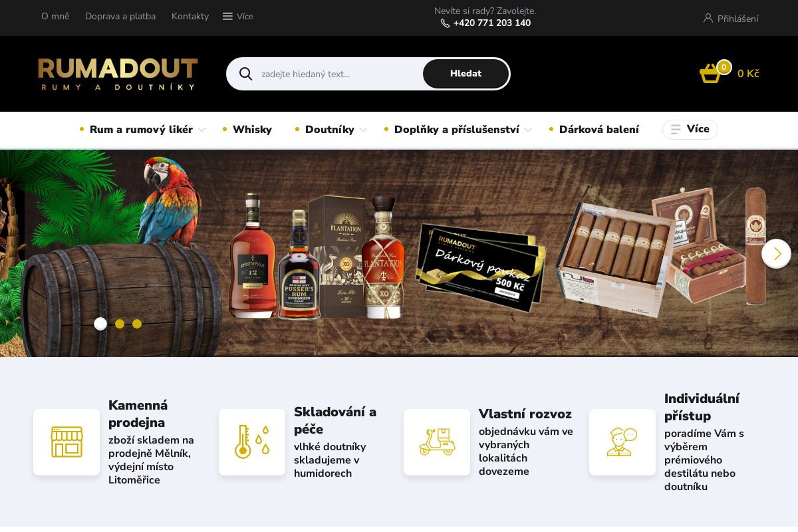Click the scooter delivery icon

437,442
